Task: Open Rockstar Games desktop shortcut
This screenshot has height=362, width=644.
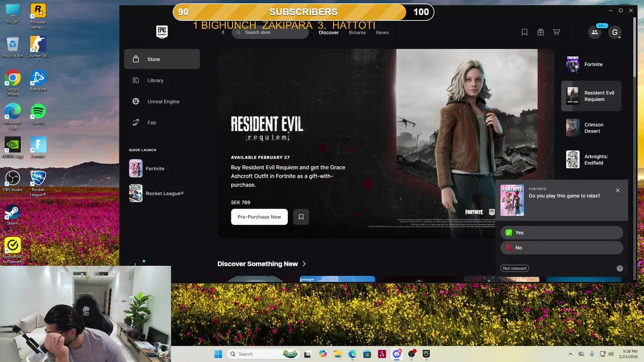Action: tap(38, 16)
